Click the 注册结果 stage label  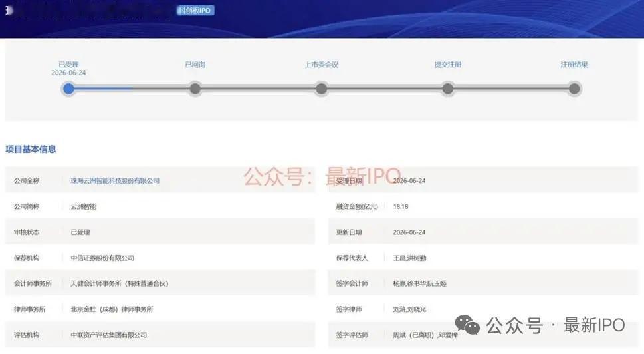pyautogui.click(x=574, y=64)
